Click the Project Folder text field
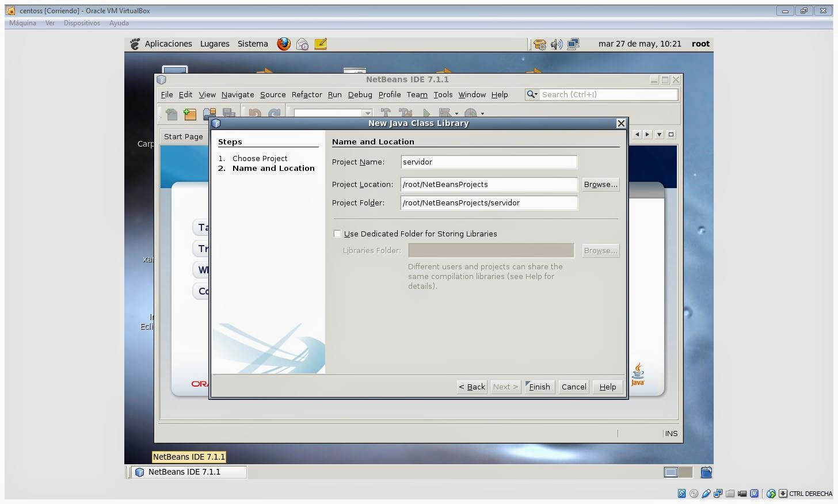The image size is (838, 504). pos(489,203)
